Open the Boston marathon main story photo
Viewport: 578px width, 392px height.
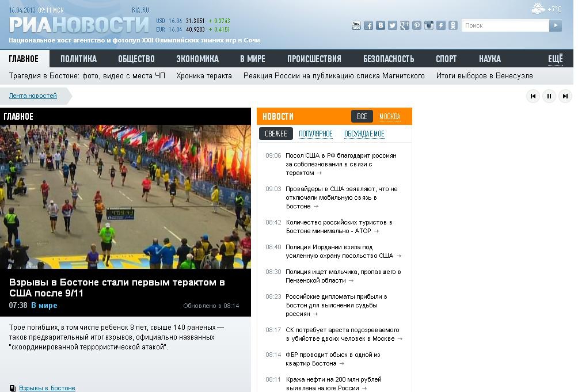coord(126,197)
